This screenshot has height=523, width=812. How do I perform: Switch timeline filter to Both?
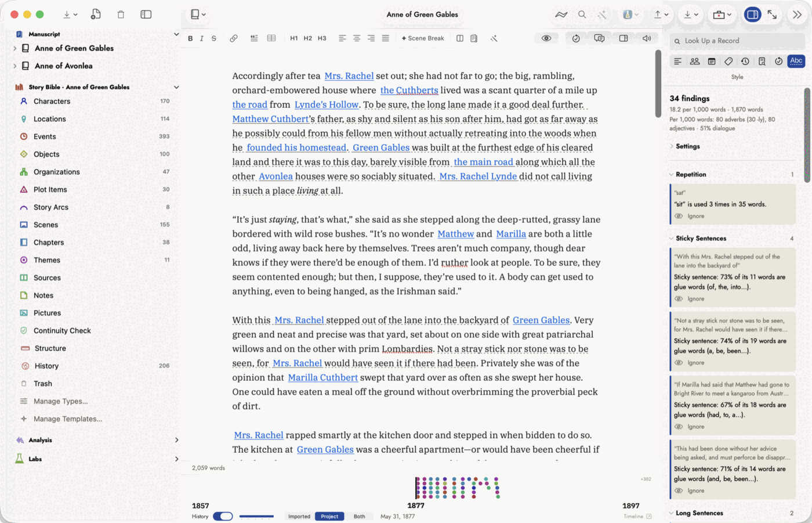point(360,516)
